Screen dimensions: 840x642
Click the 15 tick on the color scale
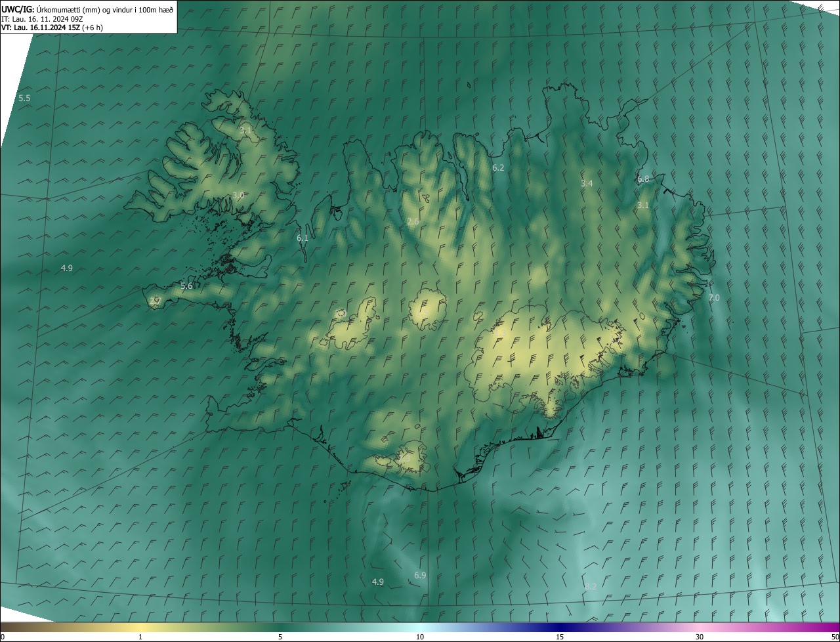point(560,637)
